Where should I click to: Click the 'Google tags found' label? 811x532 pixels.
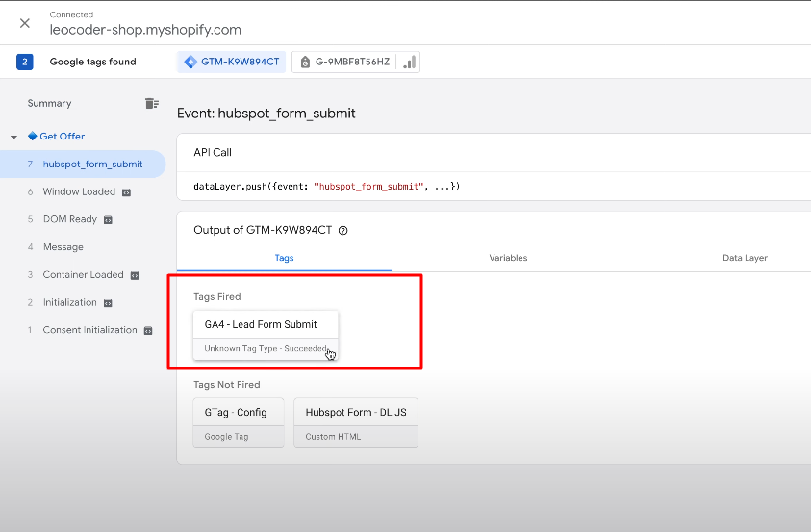click(92, 62)
